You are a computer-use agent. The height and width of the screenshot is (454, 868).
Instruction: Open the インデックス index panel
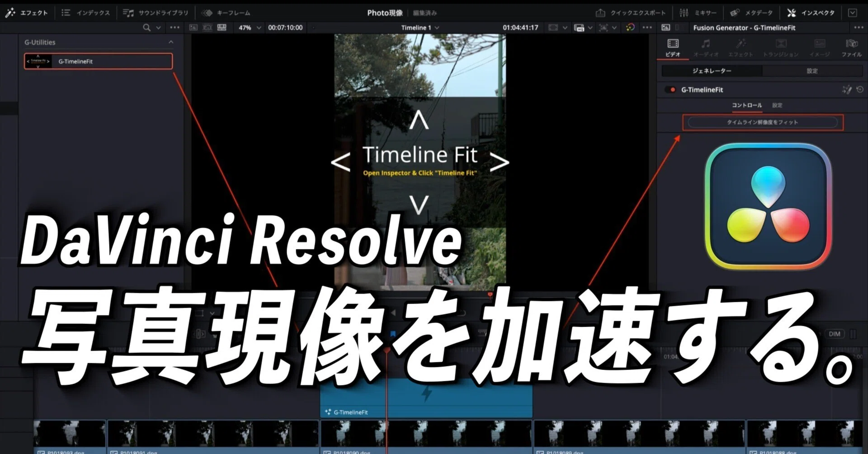click(x=85, y=13)
